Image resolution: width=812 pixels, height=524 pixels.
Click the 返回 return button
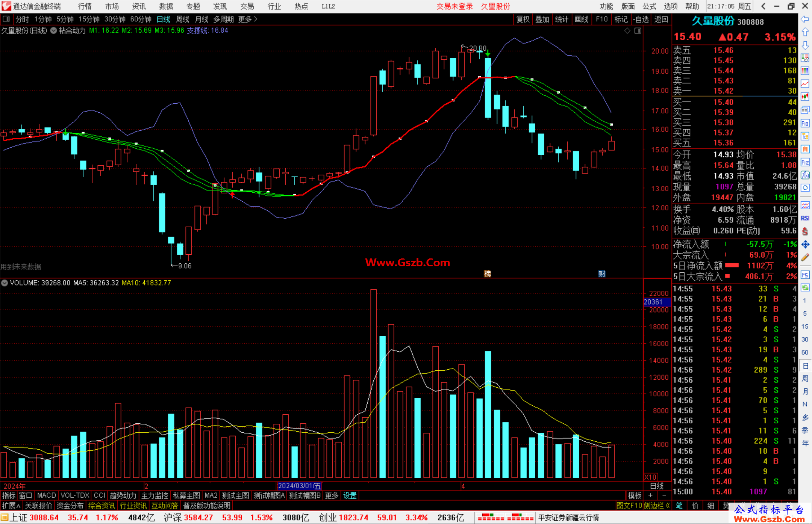pos(661,19)
